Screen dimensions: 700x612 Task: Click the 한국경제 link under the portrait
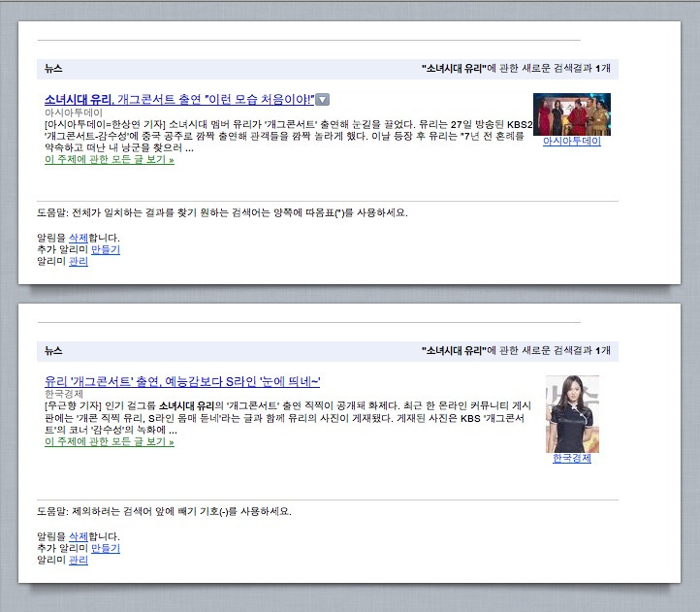tap(572, 459)
